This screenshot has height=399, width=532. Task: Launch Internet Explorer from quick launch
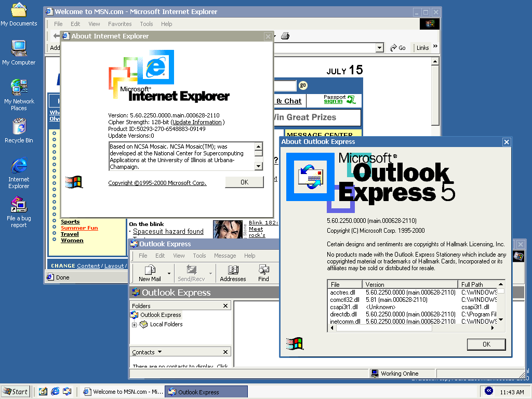(x=55, y=392)
